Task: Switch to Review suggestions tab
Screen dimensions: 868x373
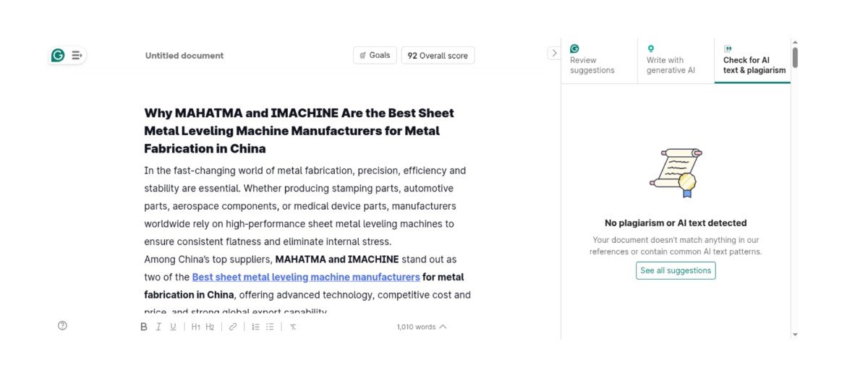Action: 599,60
